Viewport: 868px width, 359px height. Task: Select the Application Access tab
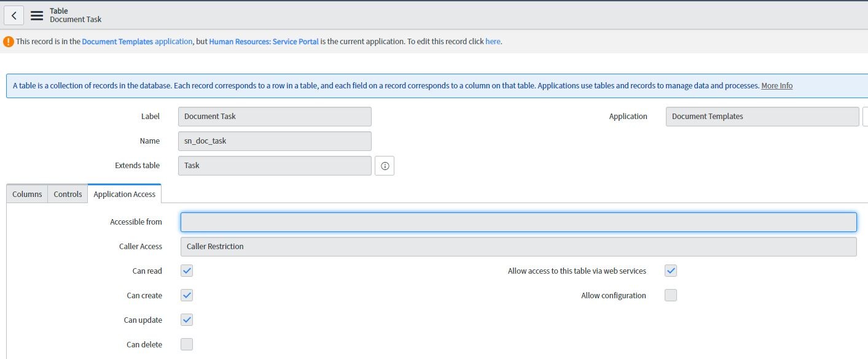coord(124,194)
